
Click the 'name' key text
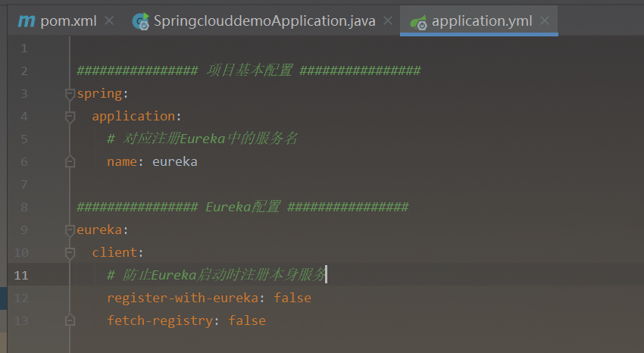point(122,161)
